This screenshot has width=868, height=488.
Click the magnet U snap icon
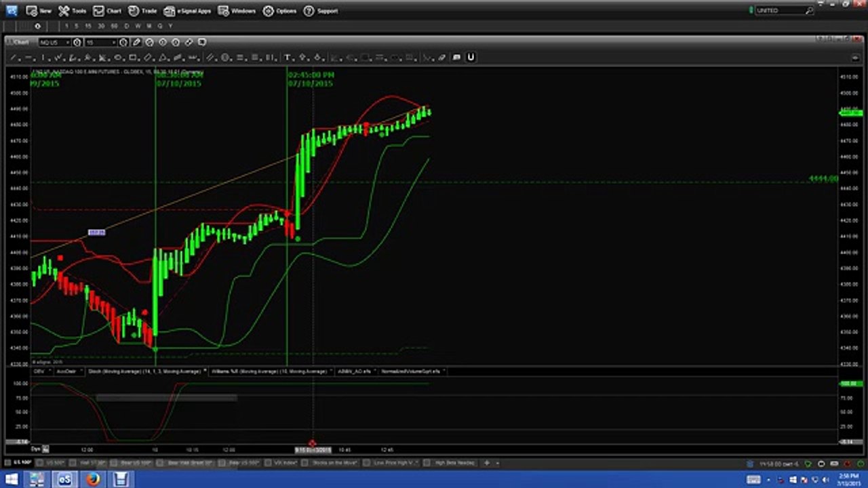pos(471,58)
